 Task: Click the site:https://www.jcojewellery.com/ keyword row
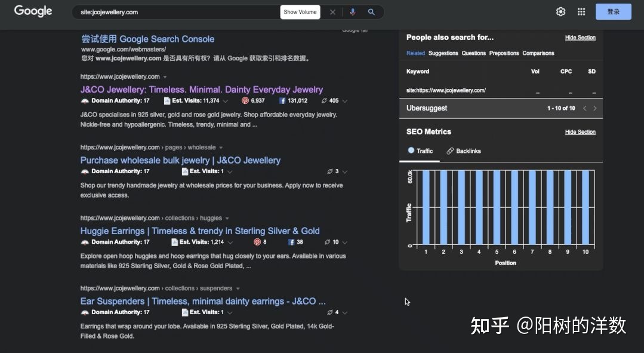point(501,90)
